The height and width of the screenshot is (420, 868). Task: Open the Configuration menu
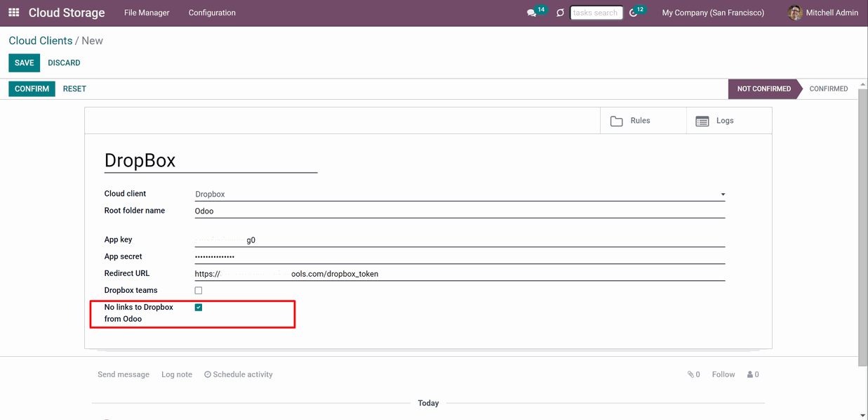212,13
